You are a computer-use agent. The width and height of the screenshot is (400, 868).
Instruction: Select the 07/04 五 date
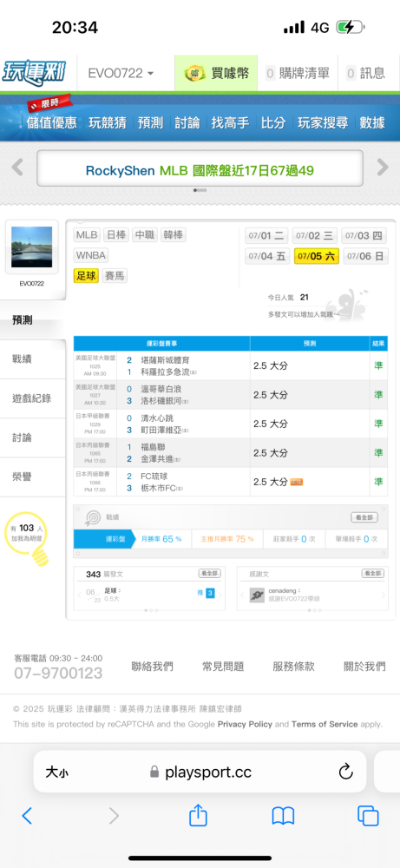tap(268, 256)
